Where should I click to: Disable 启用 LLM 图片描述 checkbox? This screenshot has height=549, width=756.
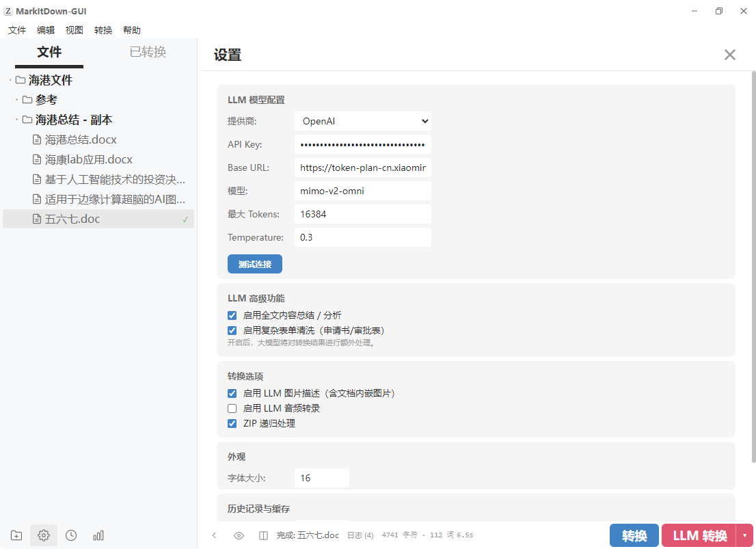coord(232,393)
